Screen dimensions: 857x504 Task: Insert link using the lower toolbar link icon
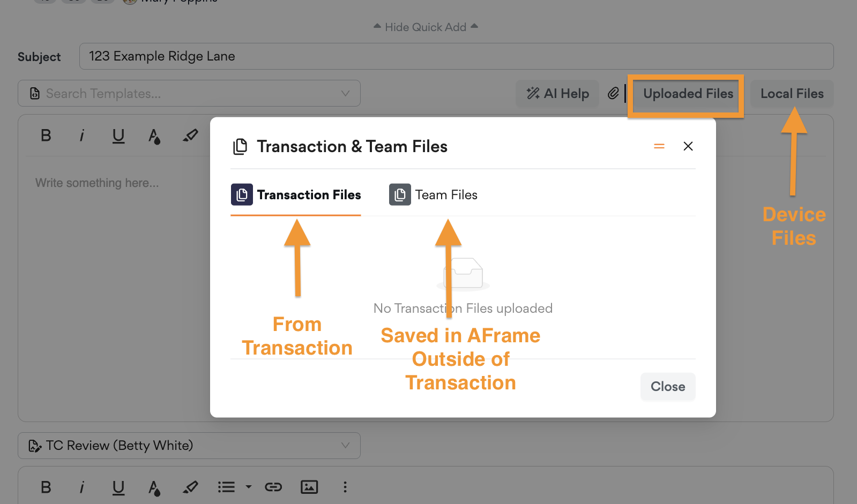[x=273, y=487]
